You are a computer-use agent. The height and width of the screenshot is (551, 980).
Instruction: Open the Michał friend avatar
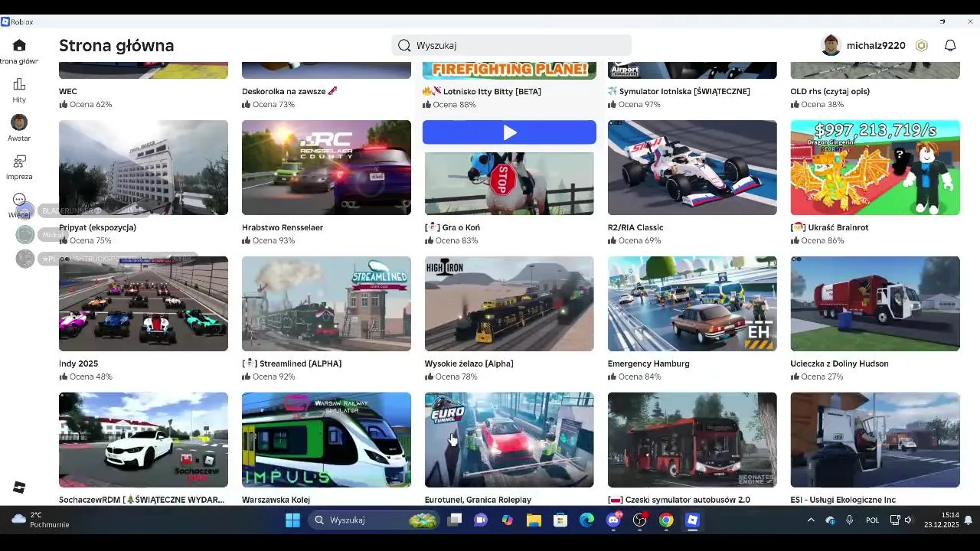point(25,235)
